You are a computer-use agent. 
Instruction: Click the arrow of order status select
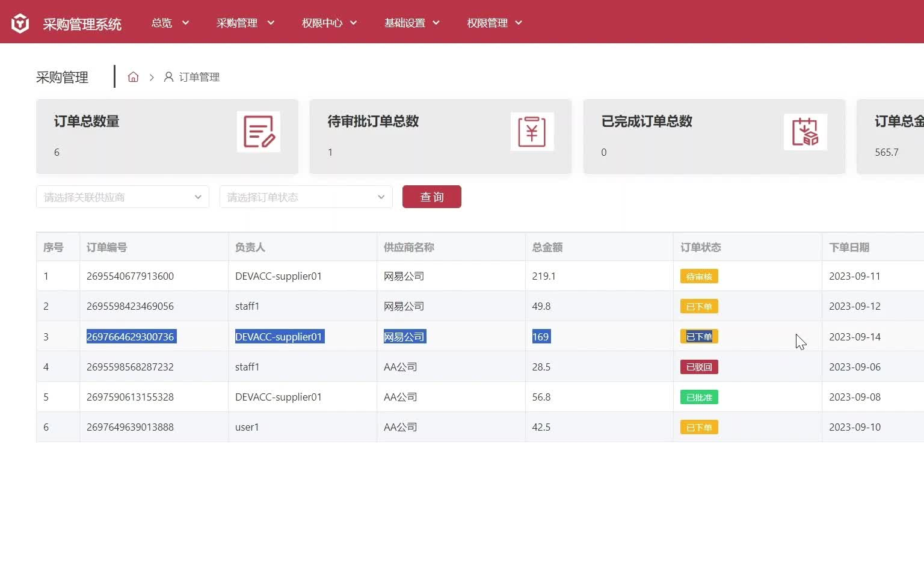381,197
